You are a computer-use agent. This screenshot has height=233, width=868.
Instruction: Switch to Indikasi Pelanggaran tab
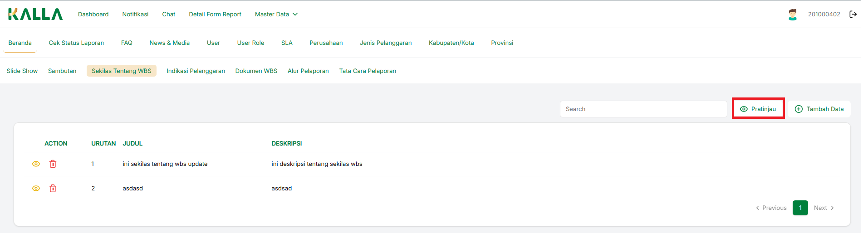tap(196, 71)
